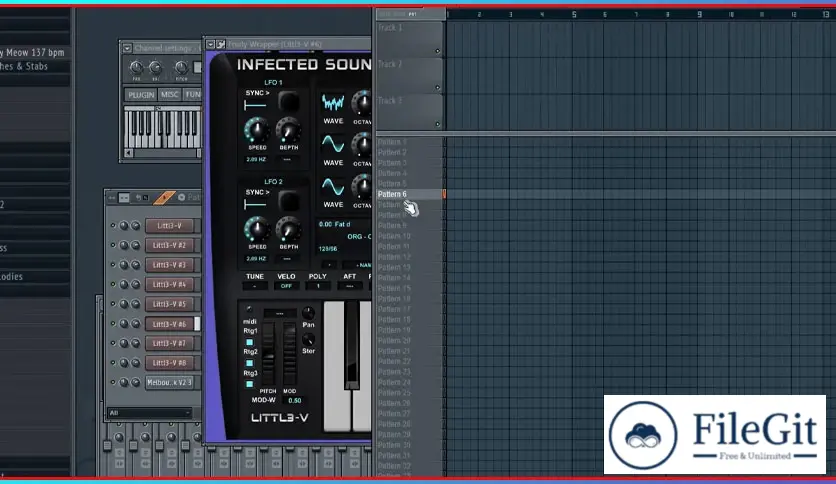Screen dimensions: 836x484
Task: Select the Melbou..k V2 3 channel button
Action: click(169, 383)
